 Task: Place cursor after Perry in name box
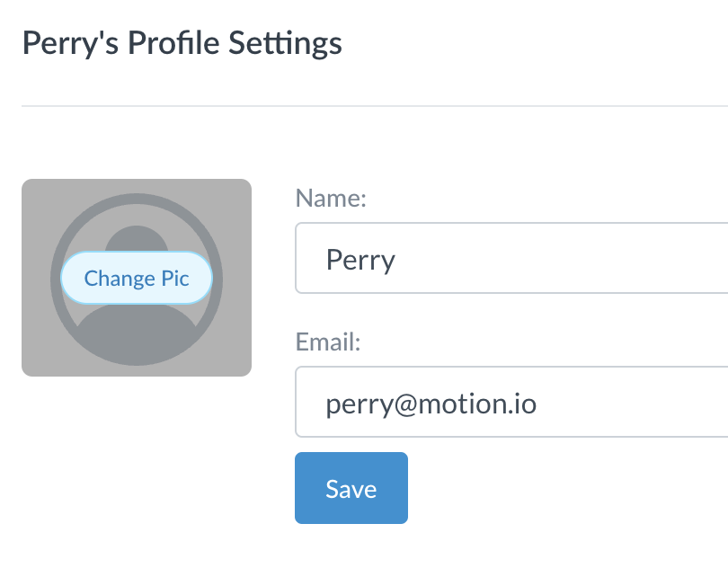point(395,260)
